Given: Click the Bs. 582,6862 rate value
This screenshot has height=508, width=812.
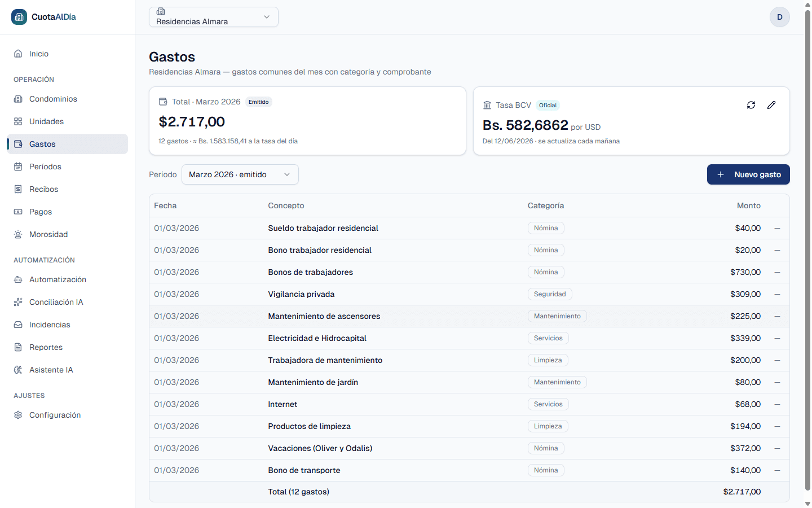Looking at the screenshot, I should click(526, 125).
